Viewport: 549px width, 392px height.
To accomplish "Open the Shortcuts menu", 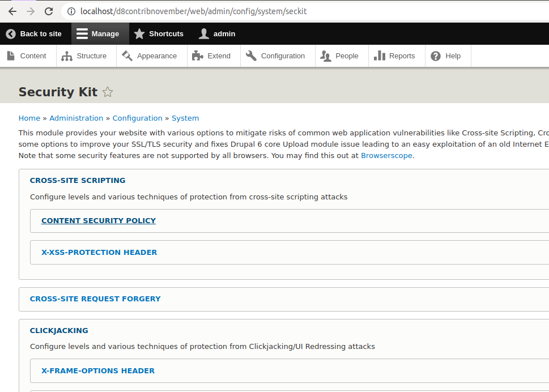I will 159,33.
